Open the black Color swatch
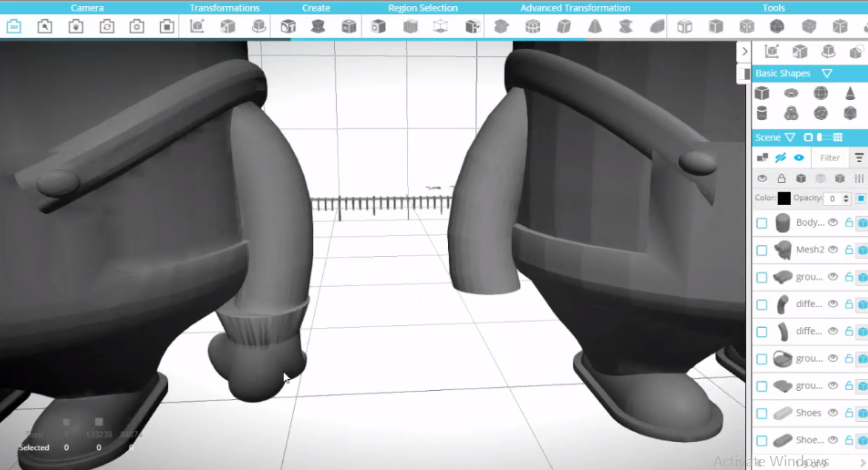The width and height of the screenshot is (868, 470). coord(784,198)
